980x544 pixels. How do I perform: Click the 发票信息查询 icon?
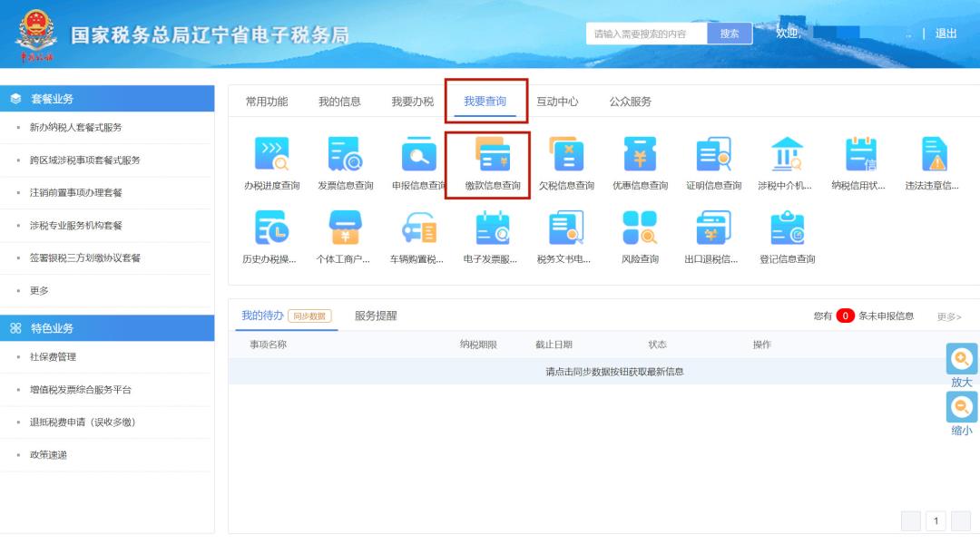tap(345, 155)
